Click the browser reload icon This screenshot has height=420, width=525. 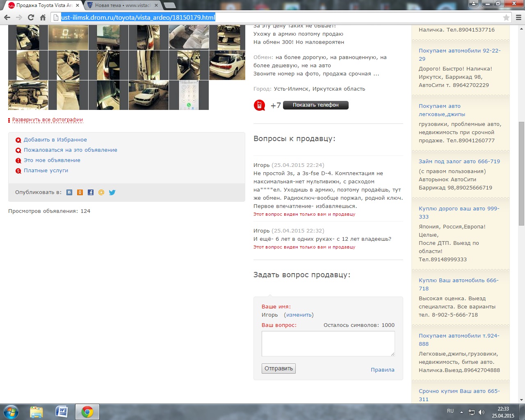click(x=31, y=17)
